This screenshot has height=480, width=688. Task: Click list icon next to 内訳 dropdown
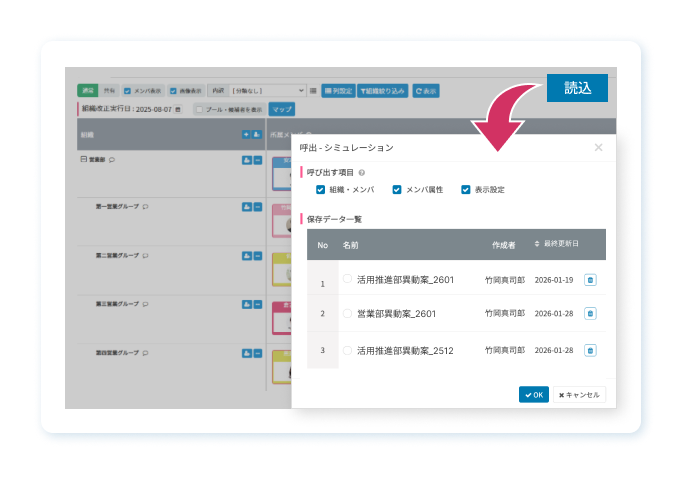point(313,90)
